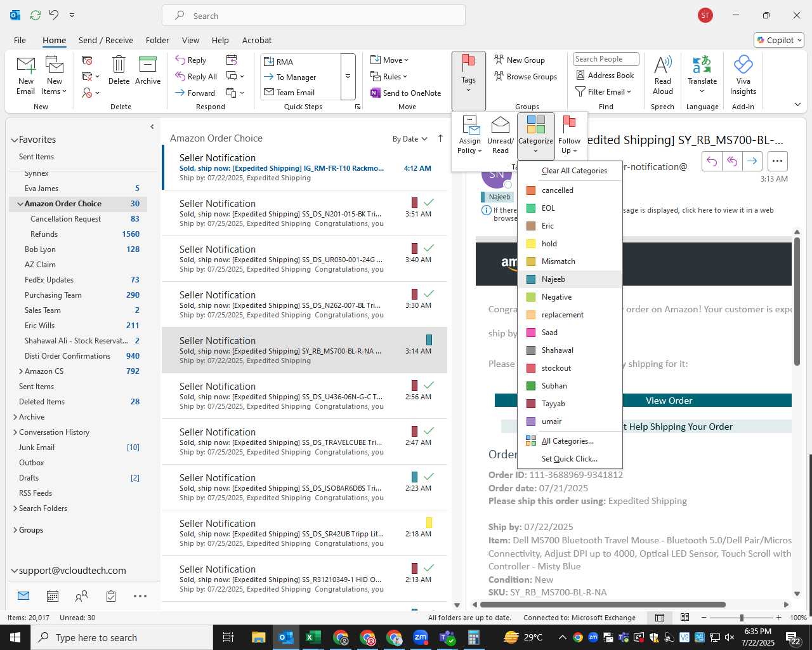
Task: Apply the teal Najeeb category
Action: coord(570,279)
